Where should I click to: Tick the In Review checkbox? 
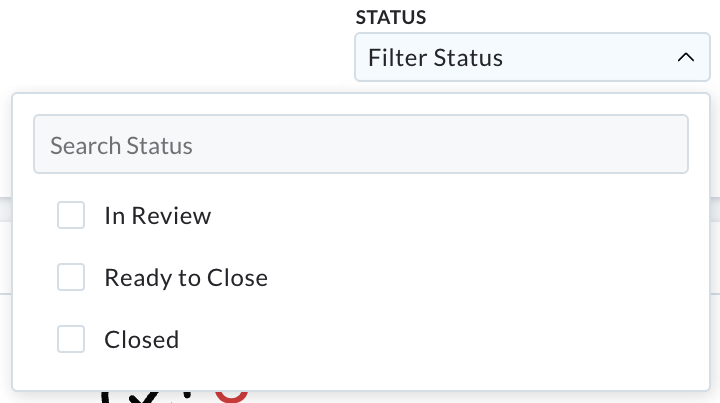71,215
